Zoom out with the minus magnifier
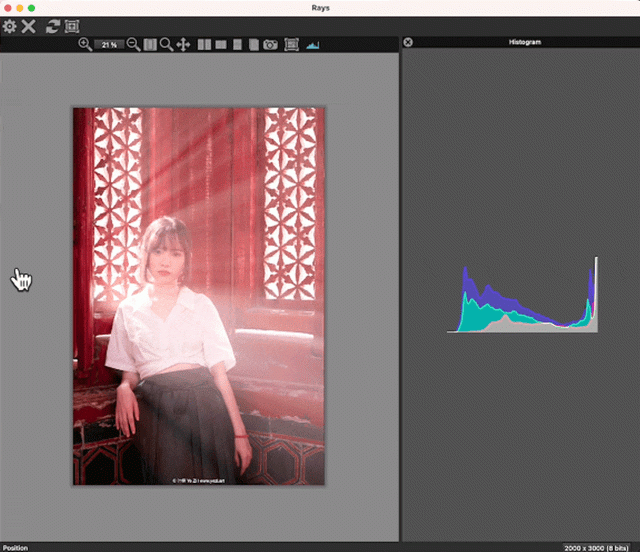 [x=133, y=44]
